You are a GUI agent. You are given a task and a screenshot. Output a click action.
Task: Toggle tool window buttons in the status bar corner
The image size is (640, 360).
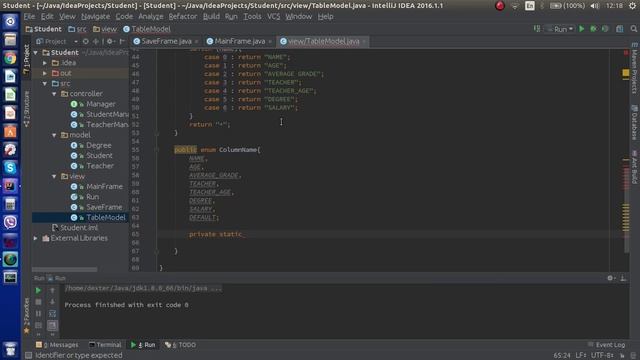click(28, 356)
